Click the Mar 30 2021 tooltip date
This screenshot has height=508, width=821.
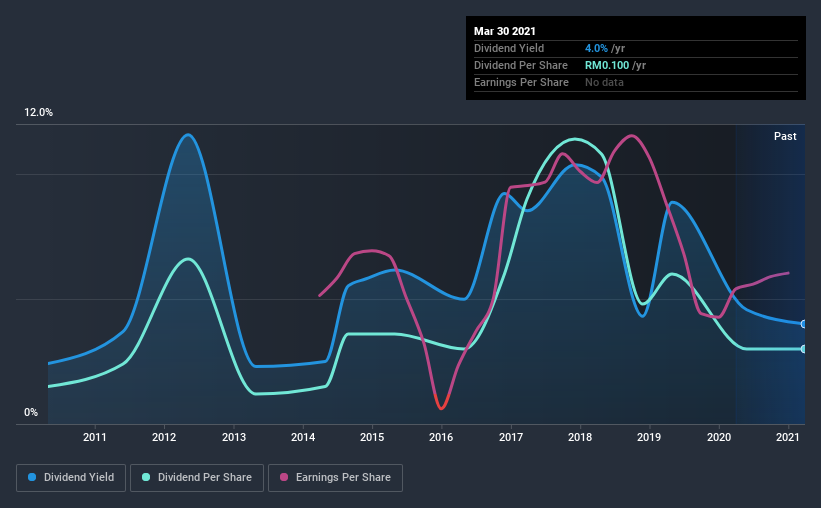pyautogui.click(x=505, y=31)
